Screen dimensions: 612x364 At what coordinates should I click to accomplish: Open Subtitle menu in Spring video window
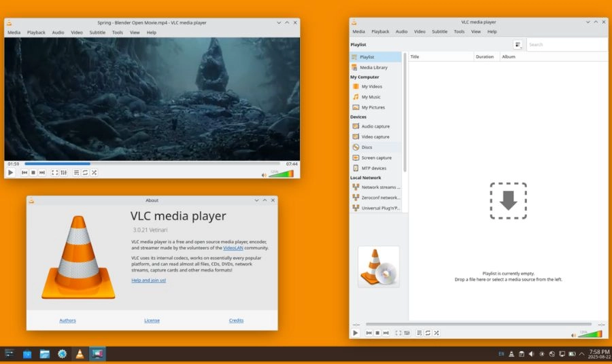pyautogui.click(x=97, y=33)
